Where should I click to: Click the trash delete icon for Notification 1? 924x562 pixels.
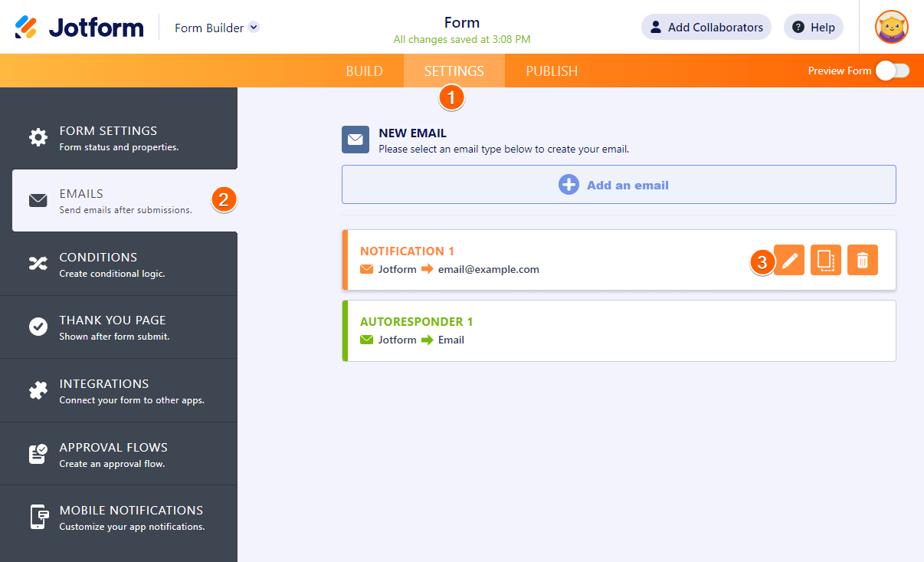(862, 260)
